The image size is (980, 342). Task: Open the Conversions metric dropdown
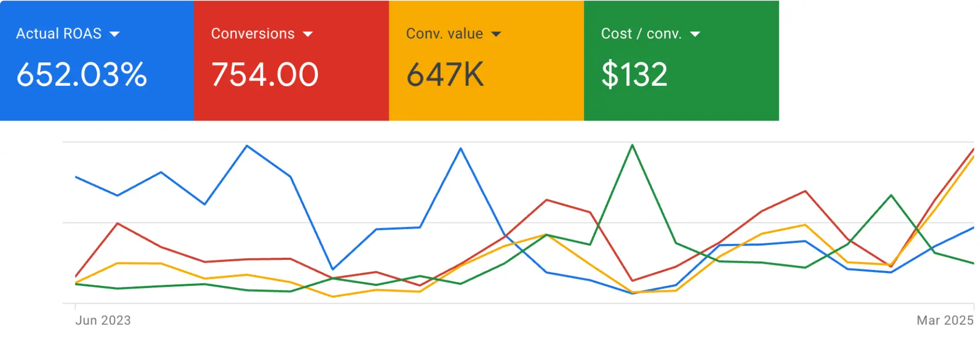click(x=308, y=34)
